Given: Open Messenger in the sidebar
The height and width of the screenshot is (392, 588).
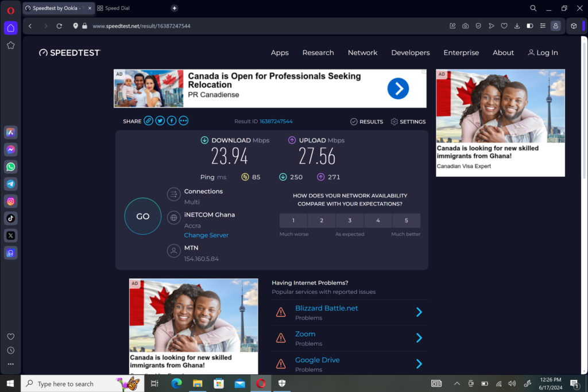Looking at the screenshot, I should click(10, 150).
